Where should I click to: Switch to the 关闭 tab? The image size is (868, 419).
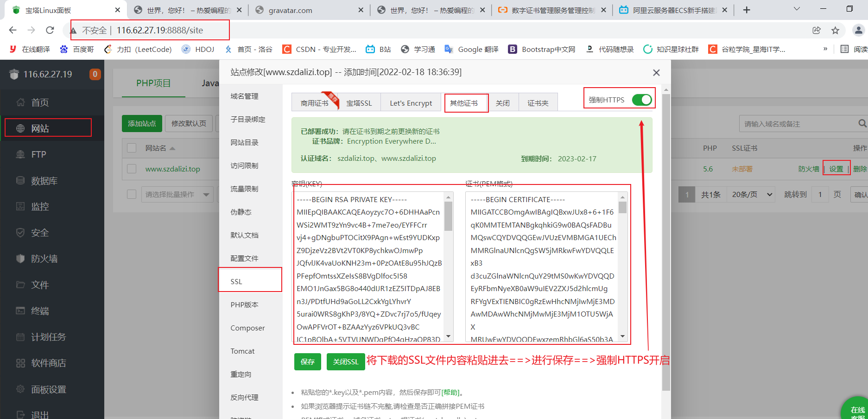[503, 103]
